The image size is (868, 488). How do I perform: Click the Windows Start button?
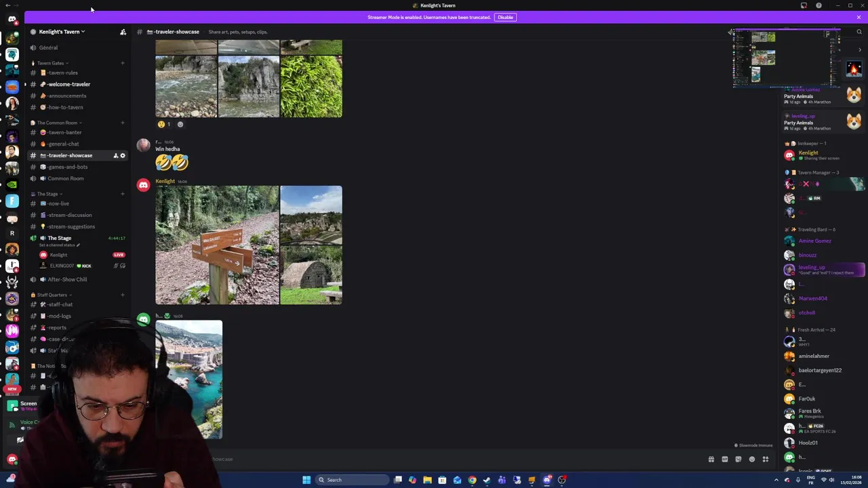[x=307, y=480]
